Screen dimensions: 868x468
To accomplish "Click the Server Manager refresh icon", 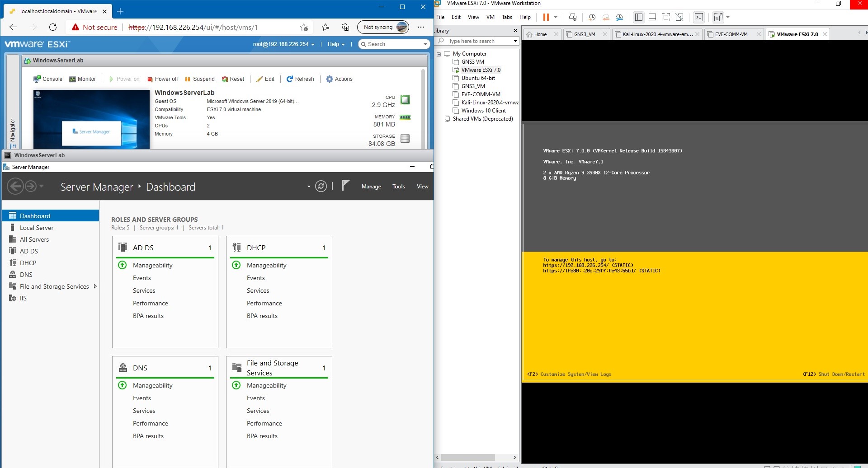I will 321,186.
